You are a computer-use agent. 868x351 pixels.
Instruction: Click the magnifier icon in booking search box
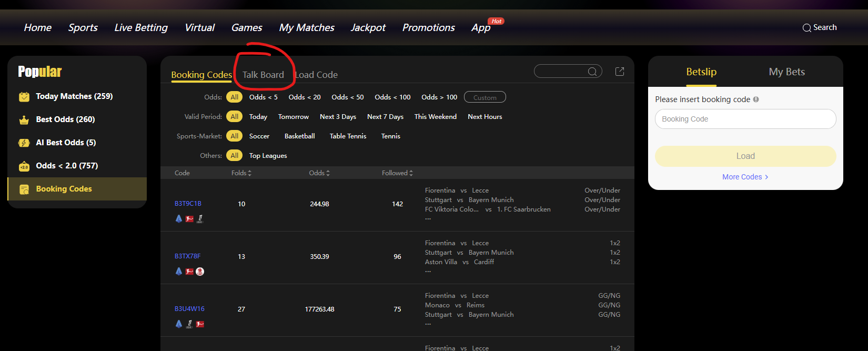tap(592, 72)
